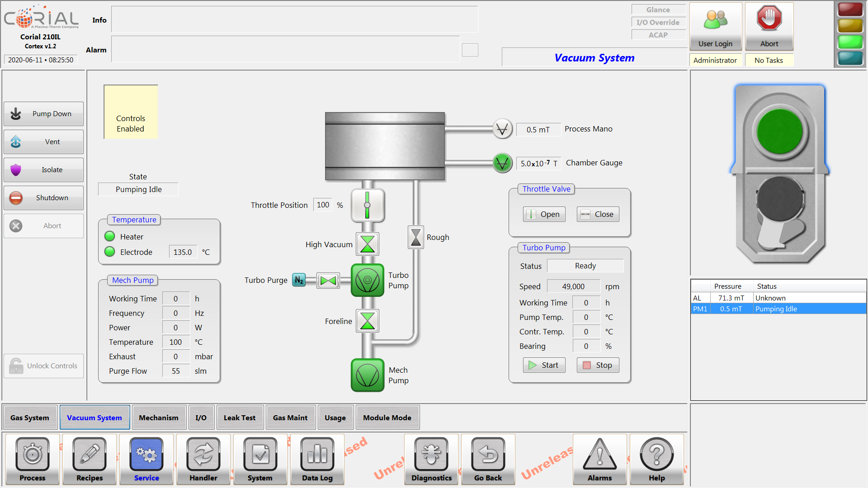This screenshot has width=868, height=488.
Task: Click the Process Mano gauge symbol
Action: pos(502,129)
